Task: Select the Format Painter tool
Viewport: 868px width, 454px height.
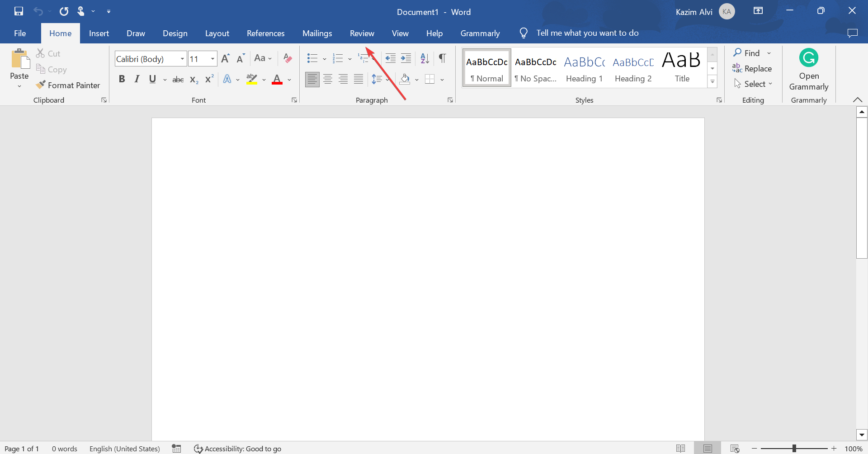Action: click(x=68, y=85)
